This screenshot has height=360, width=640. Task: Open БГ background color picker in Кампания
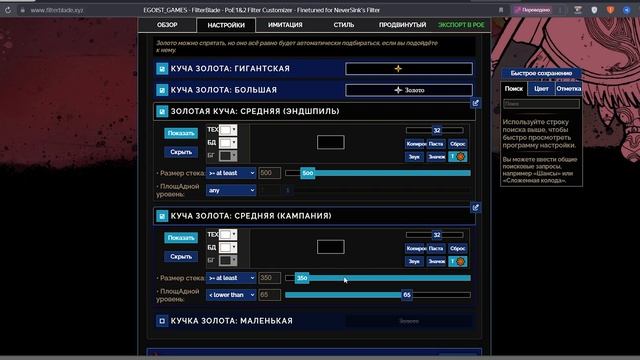[x=228, y=260]
